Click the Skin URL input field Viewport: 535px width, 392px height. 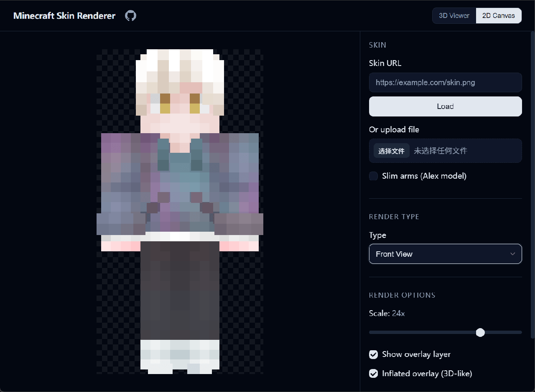point(445,83)
